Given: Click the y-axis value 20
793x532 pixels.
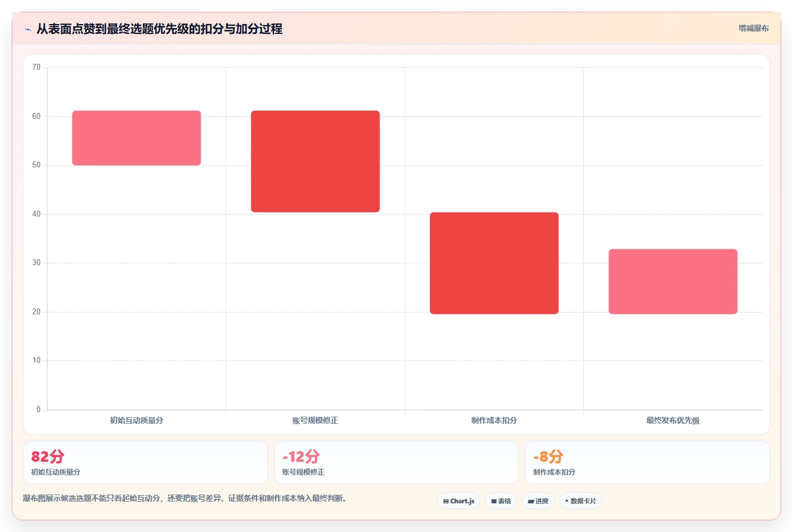Looking at the screenshot, I should click(x=36, y=312).
